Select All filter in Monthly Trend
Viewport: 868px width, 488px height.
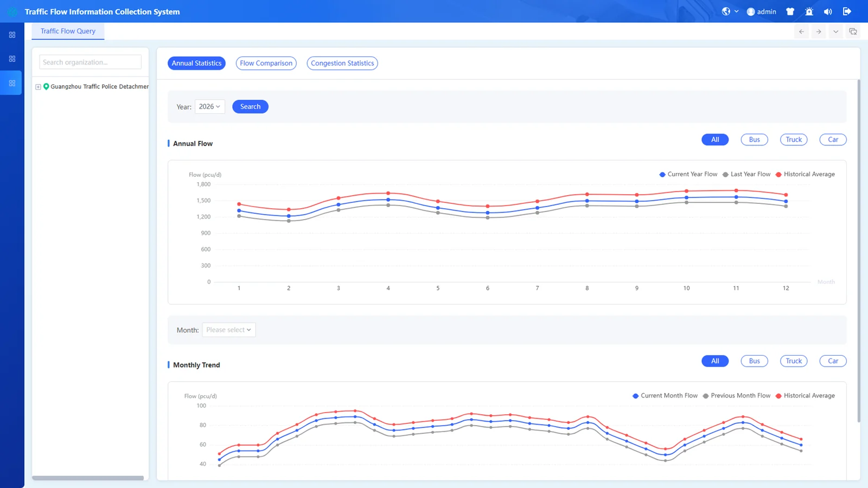point(715,361)
